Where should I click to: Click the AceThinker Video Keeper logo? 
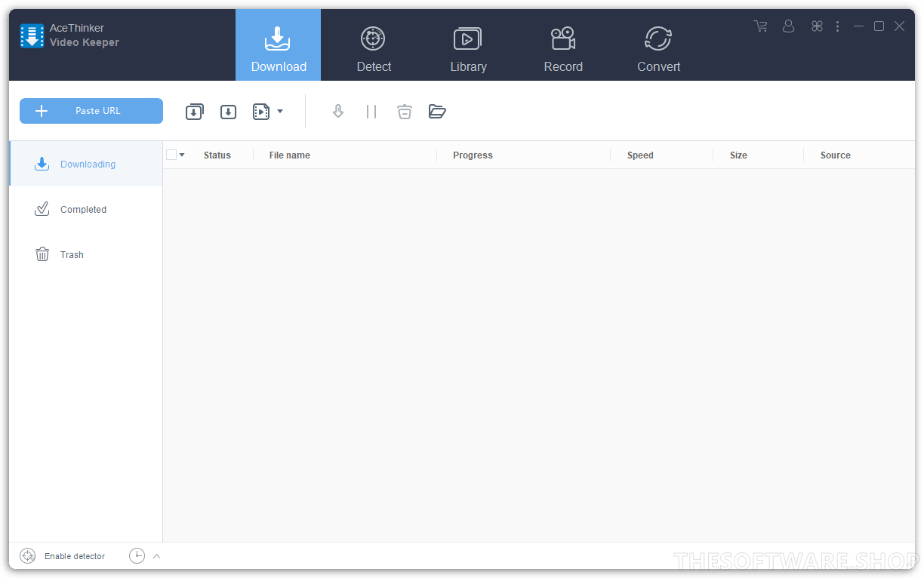(32, 35)
